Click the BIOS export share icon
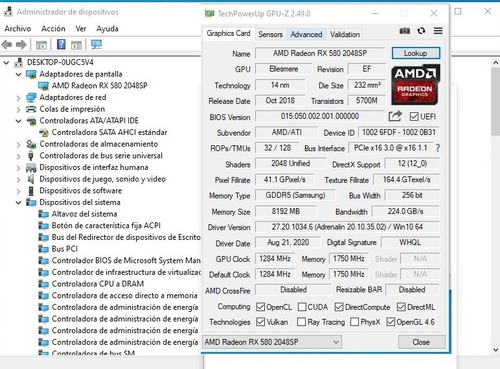Image resolution: width=500 pixels, height=369 pixels. [x=395, y=116]
